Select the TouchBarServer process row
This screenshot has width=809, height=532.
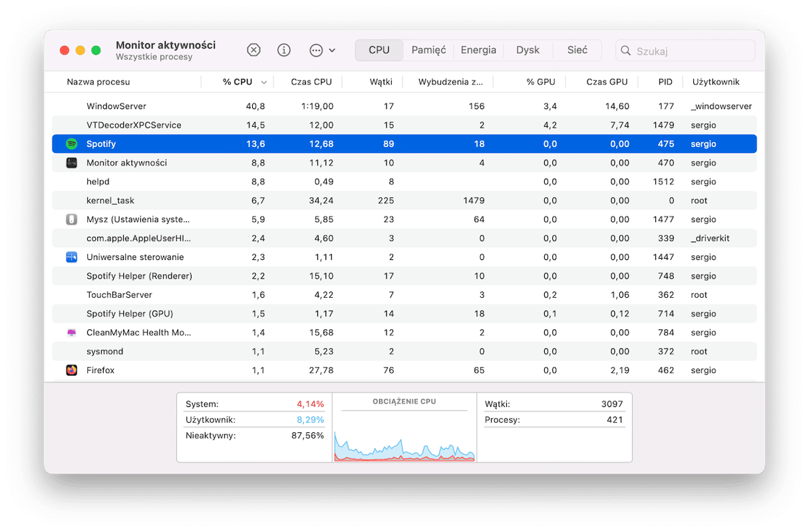(x=404, y=295)
